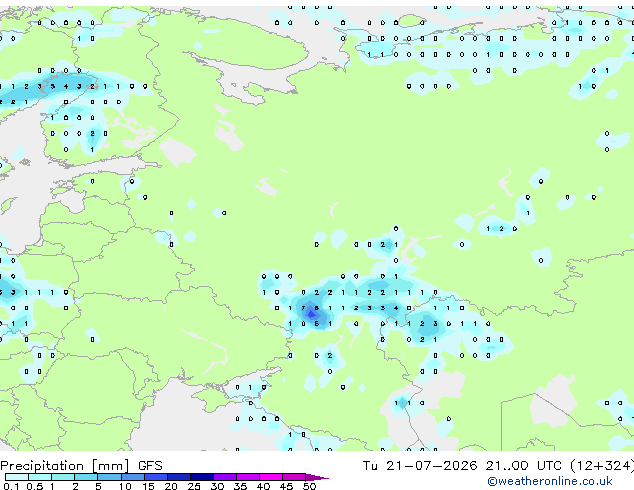
Task: Click the 1–2 mm legend color box
Action: (63, 477)
